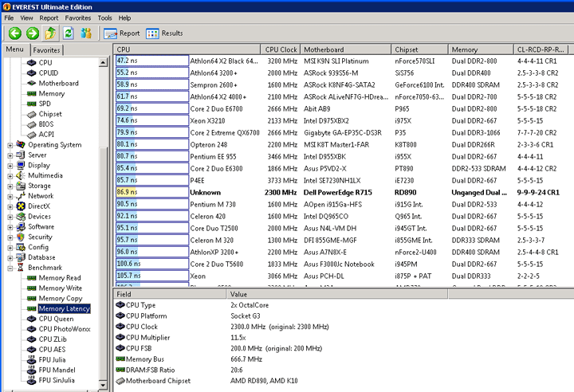Sort by the CL-RCD-RP-R... column header
Viewport: 574px width, 392px height.
click(541, 49)
